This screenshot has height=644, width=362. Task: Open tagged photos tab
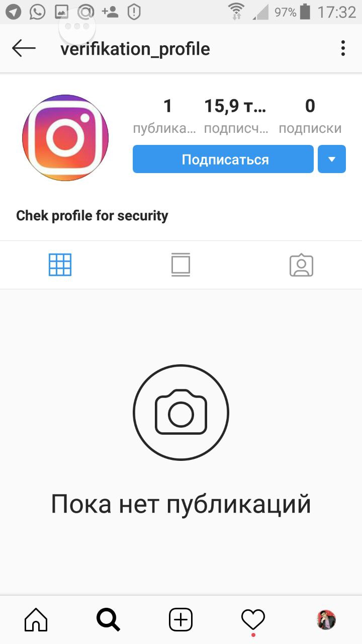tap(302, 265)
